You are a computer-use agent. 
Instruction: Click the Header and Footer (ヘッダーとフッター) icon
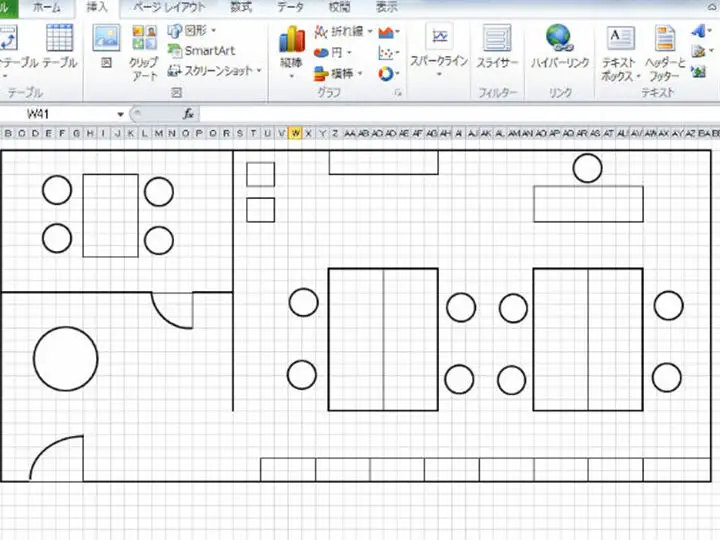coord(665,48)
